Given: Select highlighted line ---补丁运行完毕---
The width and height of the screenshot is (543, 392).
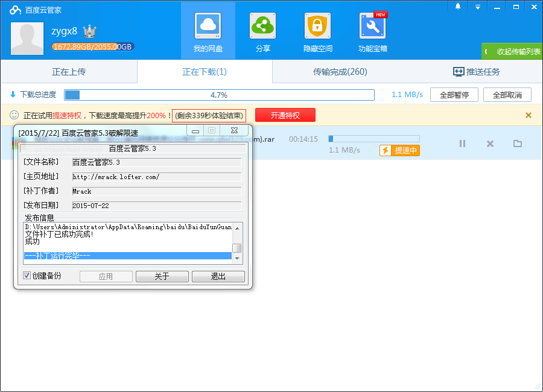Looking at the screenshot, I should click(x=128, y=256).
